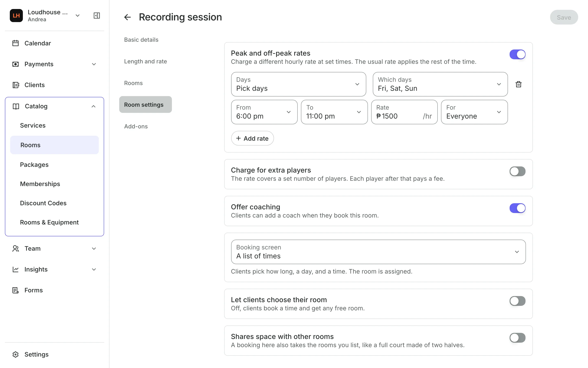
Task: Open the Which days dropdown
Action: [x=440, y=84]
